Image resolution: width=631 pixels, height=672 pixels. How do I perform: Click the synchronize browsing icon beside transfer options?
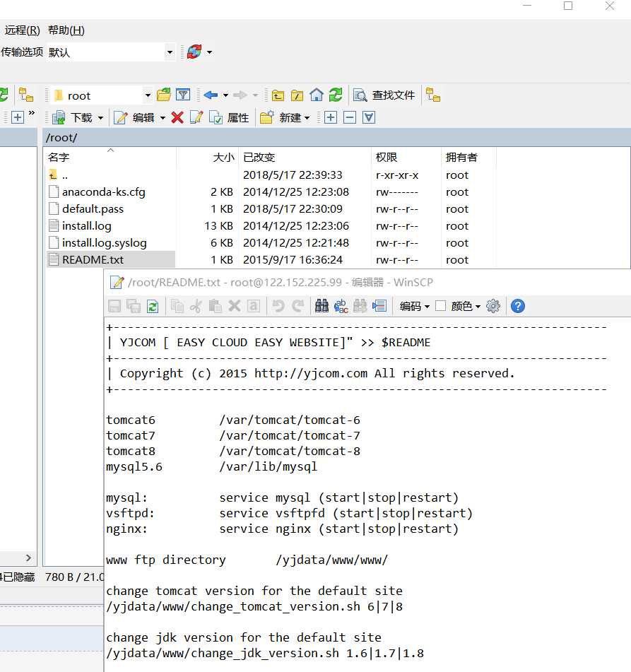(194, 52)
